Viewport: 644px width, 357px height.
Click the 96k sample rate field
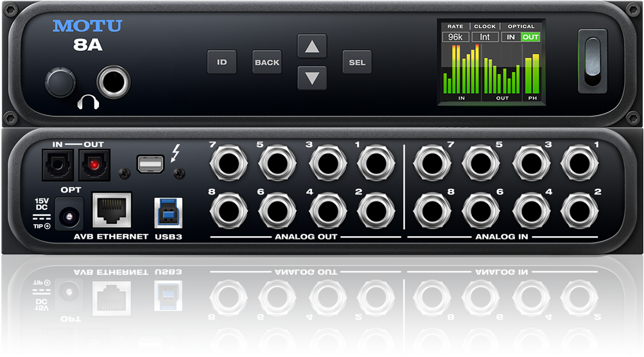coord(455,37)
